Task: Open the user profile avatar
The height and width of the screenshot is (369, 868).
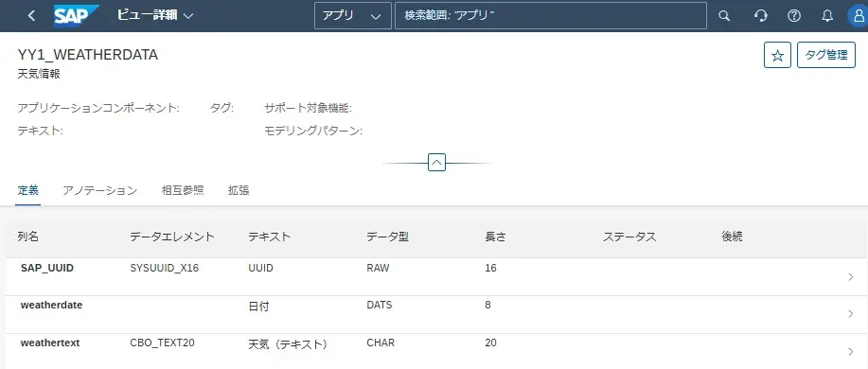Action: tap(858, 15)
